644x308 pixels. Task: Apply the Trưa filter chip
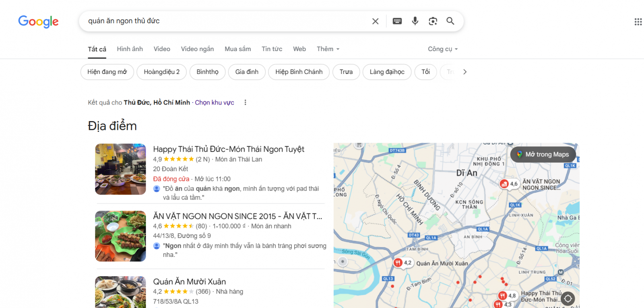(346, 72)
